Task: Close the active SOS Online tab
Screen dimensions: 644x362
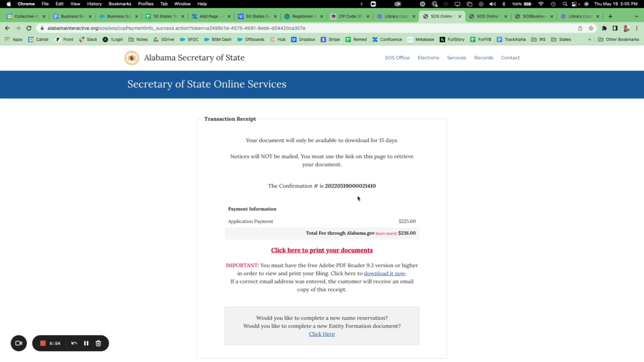Action: pos(460,16)
